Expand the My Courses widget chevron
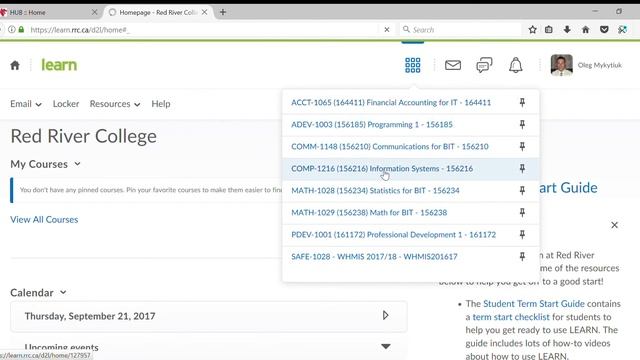The image size is (640, 360). tap(77, 164)
